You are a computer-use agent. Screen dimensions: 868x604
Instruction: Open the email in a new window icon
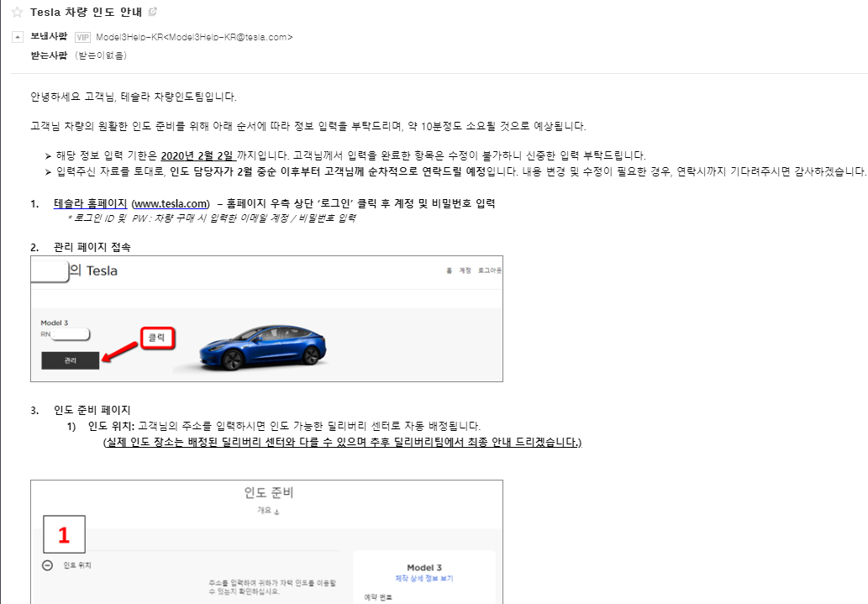pyautogui.click(x=153, y=12)
